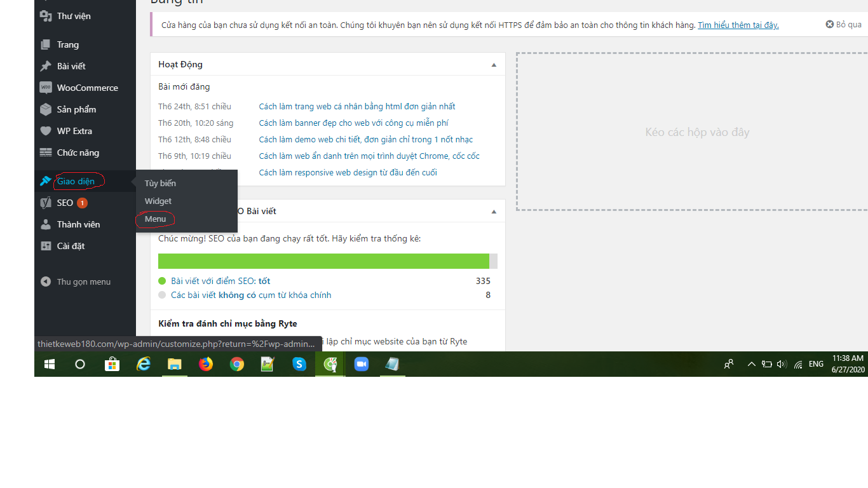Screen dimensions: 868x488
Task: Click the Cài đặt settings icon
Action: (46, 246)
